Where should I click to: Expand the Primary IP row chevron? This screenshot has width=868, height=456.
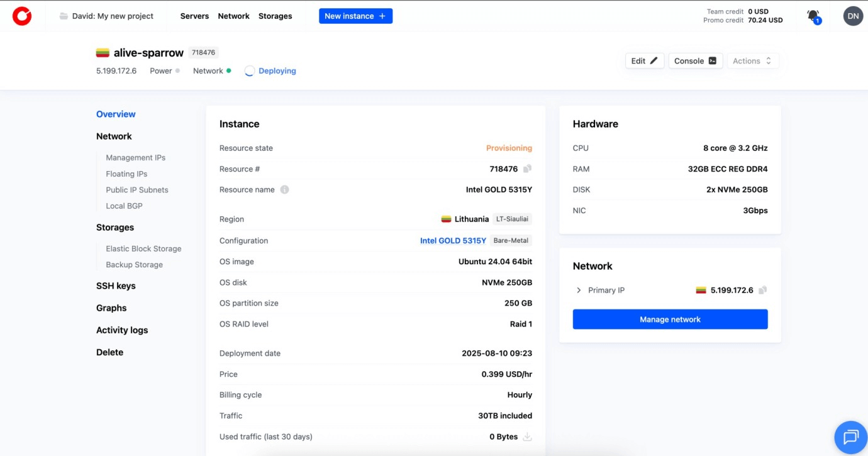(x=579, y=290)
